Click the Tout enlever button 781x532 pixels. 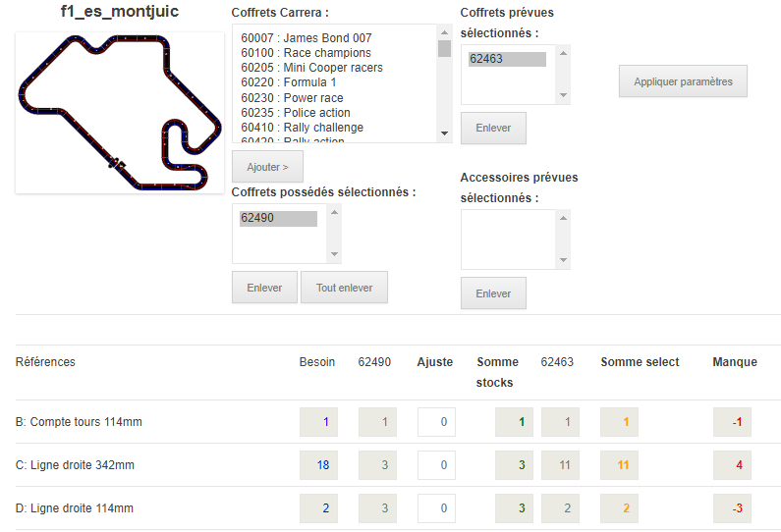tap(344, 288)
